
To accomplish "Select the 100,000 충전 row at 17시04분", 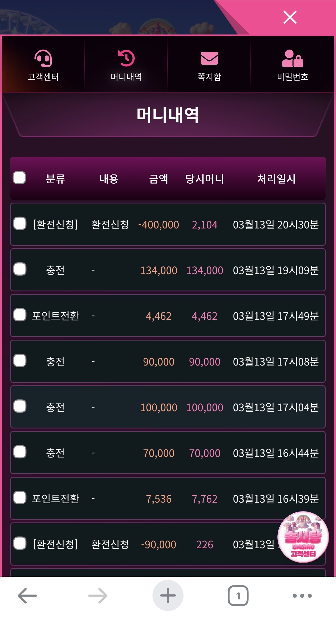I will [20, 406].
